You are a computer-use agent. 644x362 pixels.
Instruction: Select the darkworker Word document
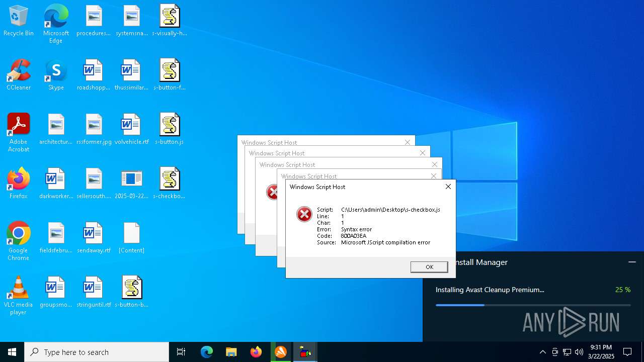56,184
